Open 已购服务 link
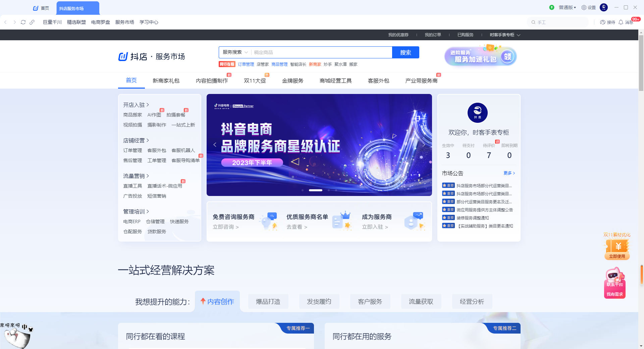 (466, 35)
